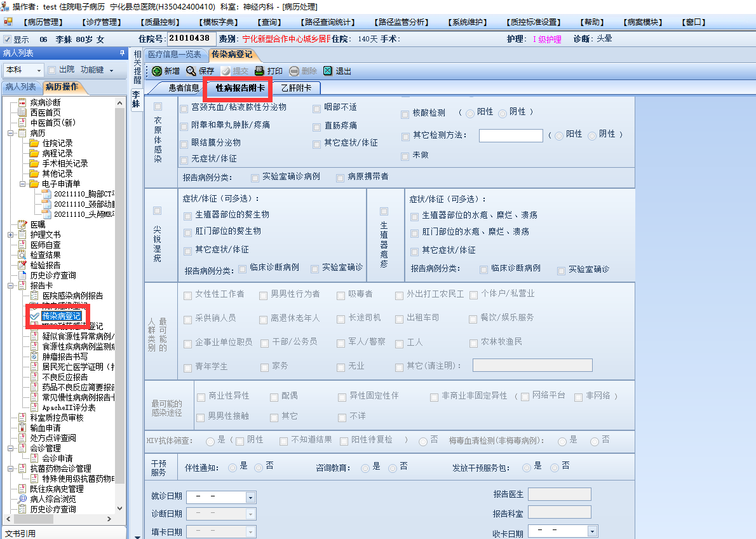Switch to the 患者信息 tab
The height and width of the screenshot is (539, 756).
click(183, 88)
